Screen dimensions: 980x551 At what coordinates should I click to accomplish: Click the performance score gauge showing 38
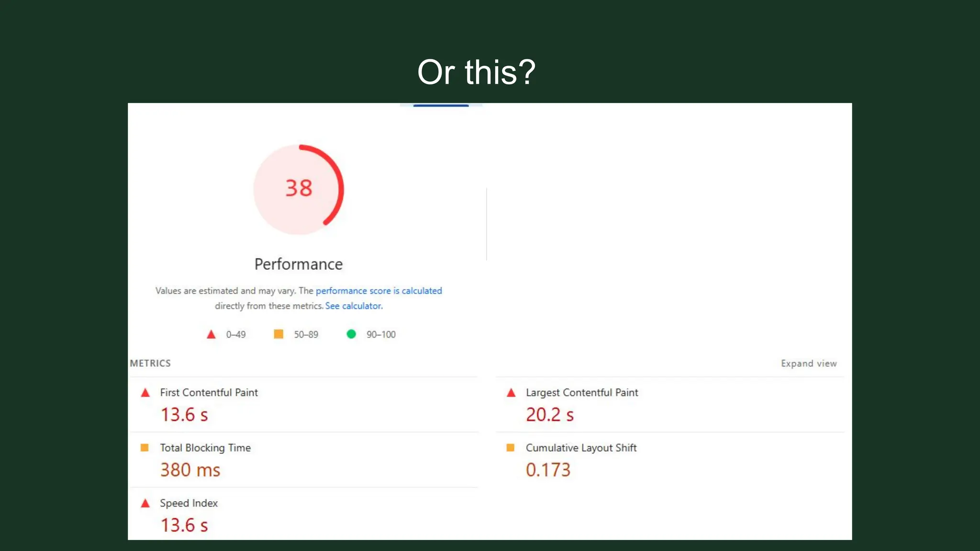point(299,188)
